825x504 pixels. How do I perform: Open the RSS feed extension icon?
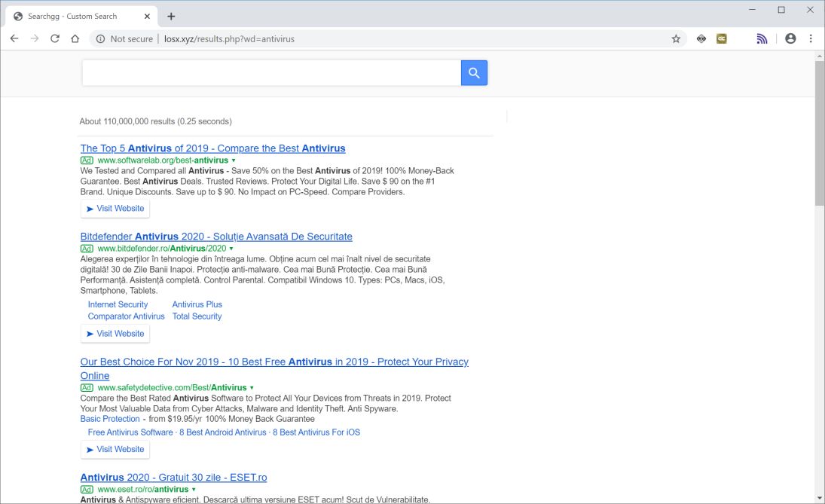[762, 38]
